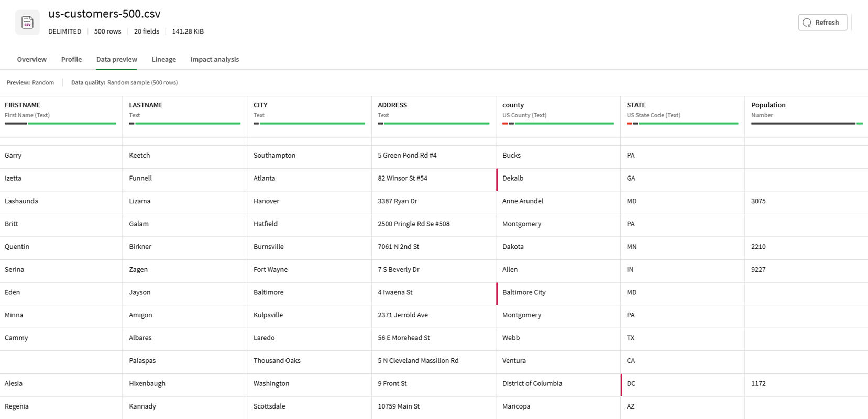
Task: Switch to the Profile tab
Action: point(71,59)
